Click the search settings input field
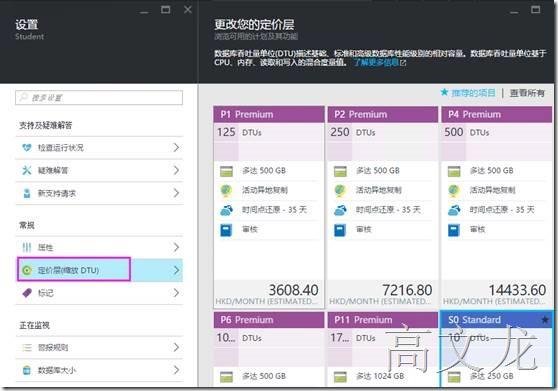Screen dimensions: 558x391 point(99,97)
